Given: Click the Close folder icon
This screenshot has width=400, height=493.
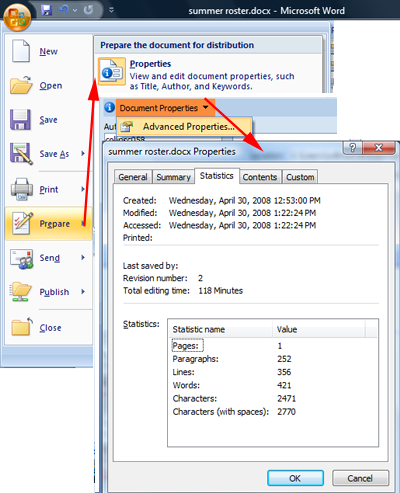Looking at the screenshot, I should click(x=22, y=326).
